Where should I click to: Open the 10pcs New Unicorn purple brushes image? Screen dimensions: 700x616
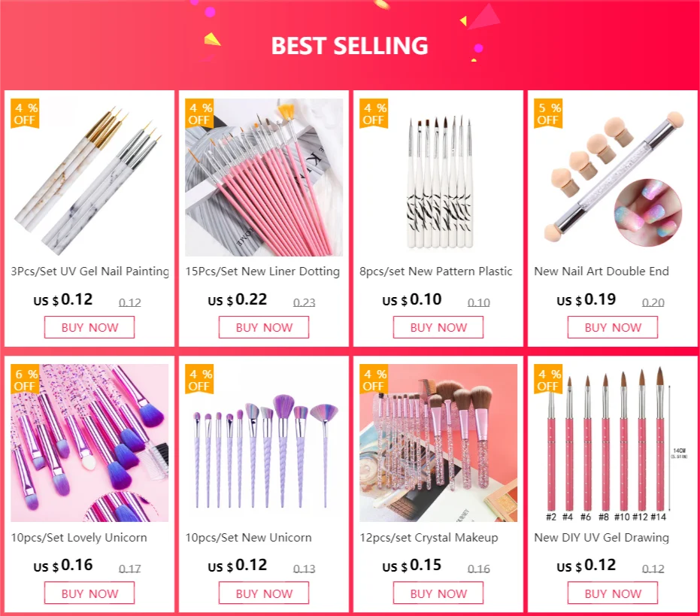click(x=265, y=443)
